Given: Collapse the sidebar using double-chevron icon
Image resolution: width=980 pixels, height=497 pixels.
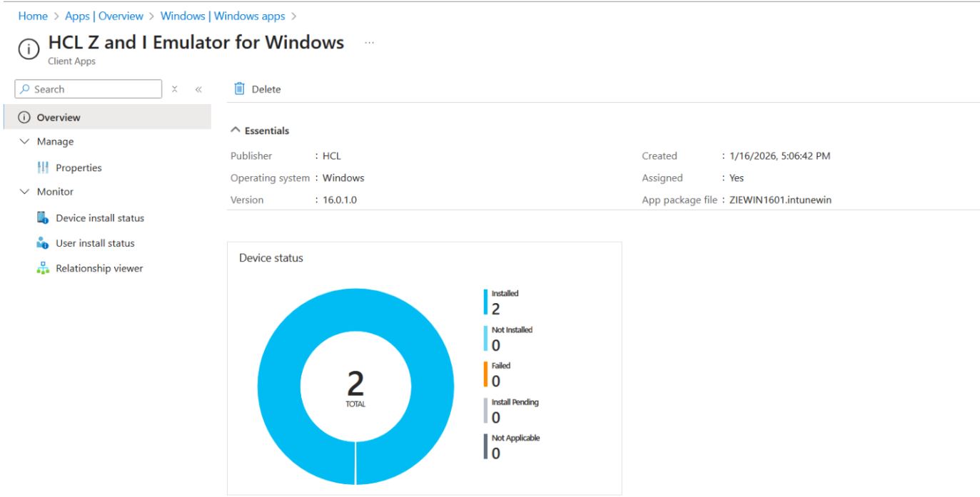Looking at the screenshot, I should pos(198,89).
